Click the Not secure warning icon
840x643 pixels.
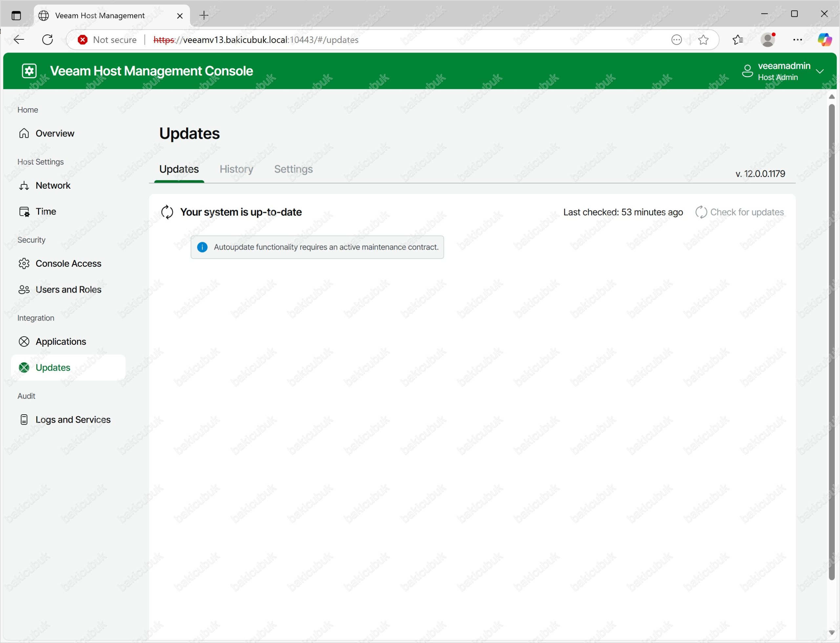(x=82, y=40)
